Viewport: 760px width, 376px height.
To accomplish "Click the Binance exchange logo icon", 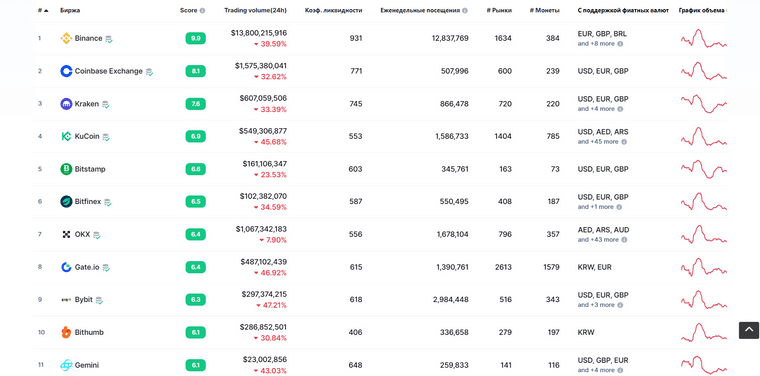I will pos(66,38).
